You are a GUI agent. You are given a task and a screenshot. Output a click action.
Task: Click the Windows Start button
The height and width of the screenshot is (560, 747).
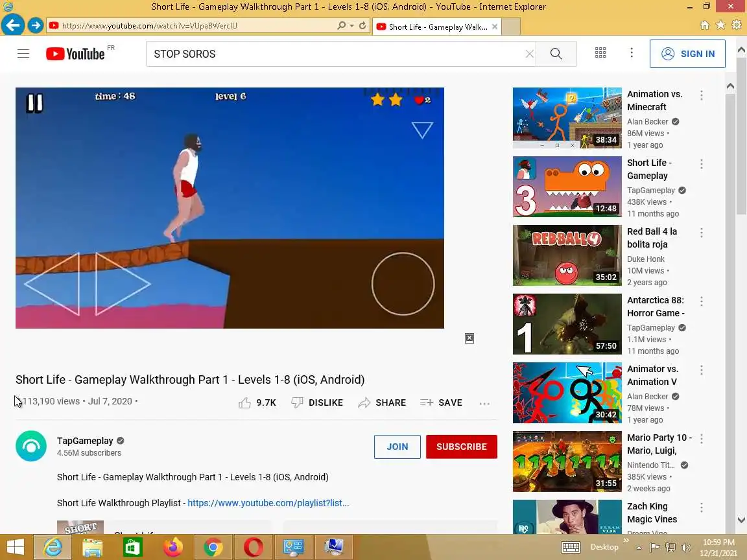coord(16,546)
